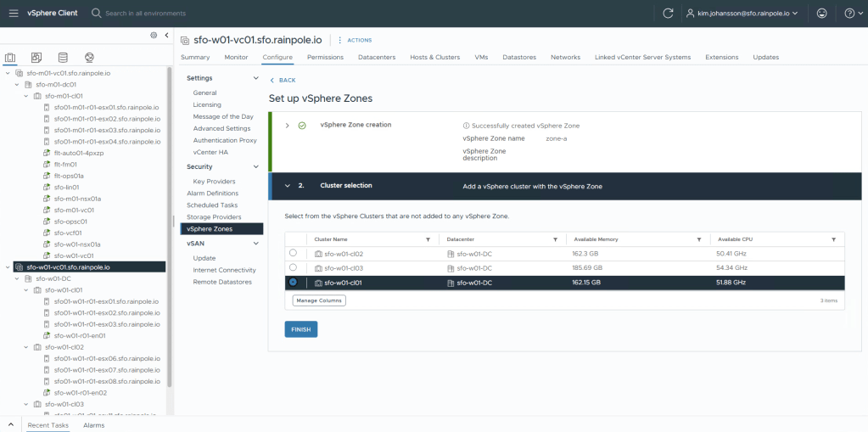The image size is (868, 432).
Task: Click the Manage Columns button
Action: coord(319,300)
